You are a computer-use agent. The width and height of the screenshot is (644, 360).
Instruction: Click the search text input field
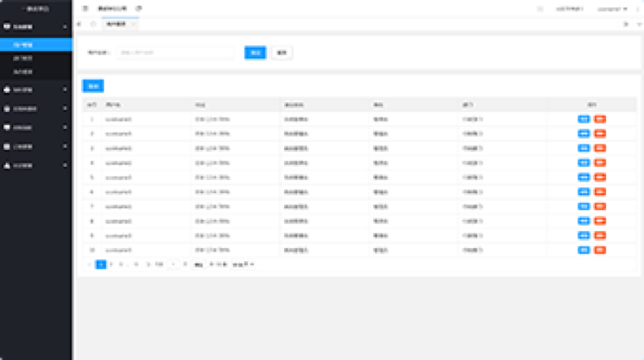(x=175, y=53)
